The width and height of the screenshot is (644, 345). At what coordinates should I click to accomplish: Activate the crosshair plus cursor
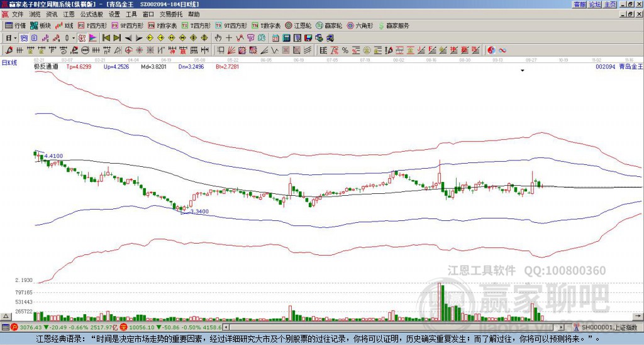coord(229,38)
